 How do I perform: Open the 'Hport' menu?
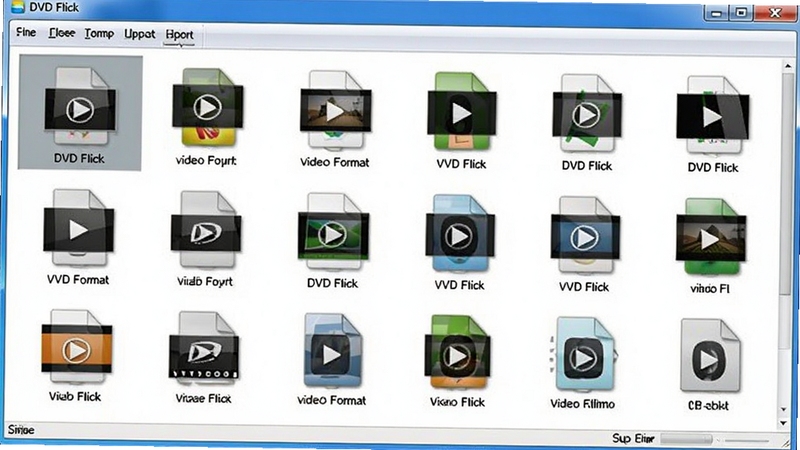tap(179, 35)
